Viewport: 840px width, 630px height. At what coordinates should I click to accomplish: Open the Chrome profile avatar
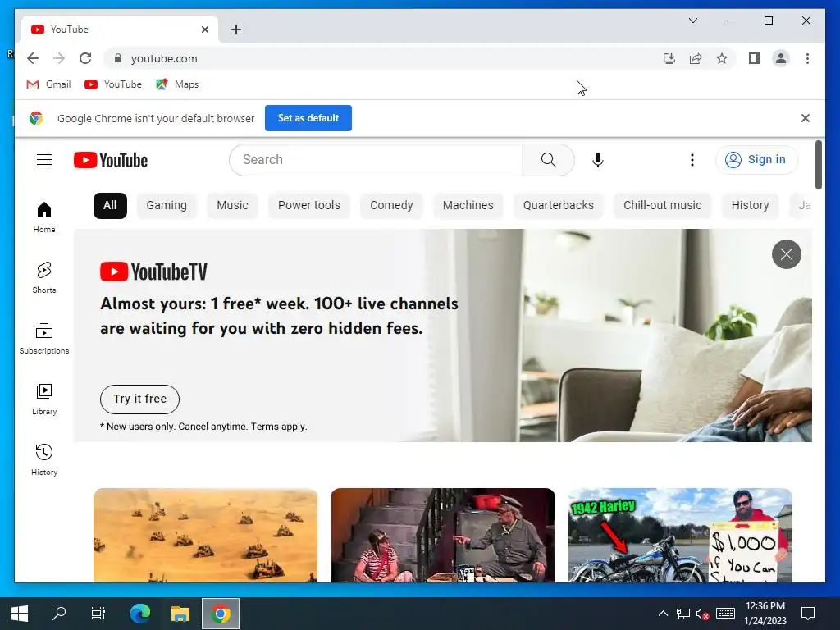pyautogui.click(x=781, y=58)
